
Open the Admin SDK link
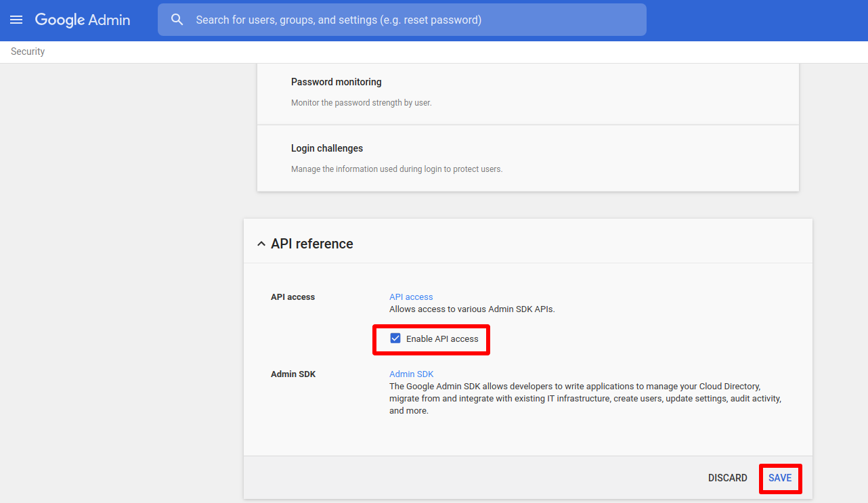411,374
